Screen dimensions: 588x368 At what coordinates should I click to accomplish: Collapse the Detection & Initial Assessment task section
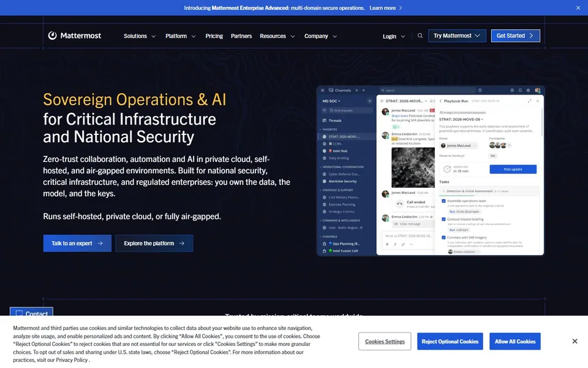[443, 191]
